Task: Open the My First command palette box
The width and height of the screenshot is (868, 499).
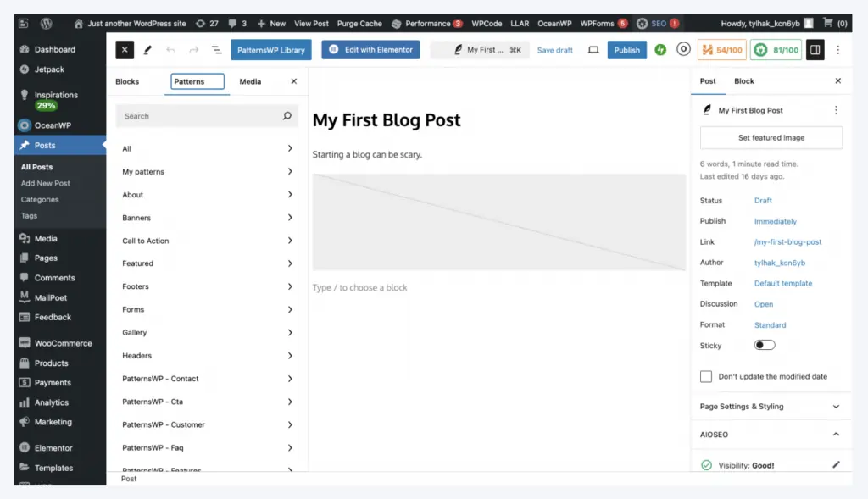Action: tap(481, 50)
